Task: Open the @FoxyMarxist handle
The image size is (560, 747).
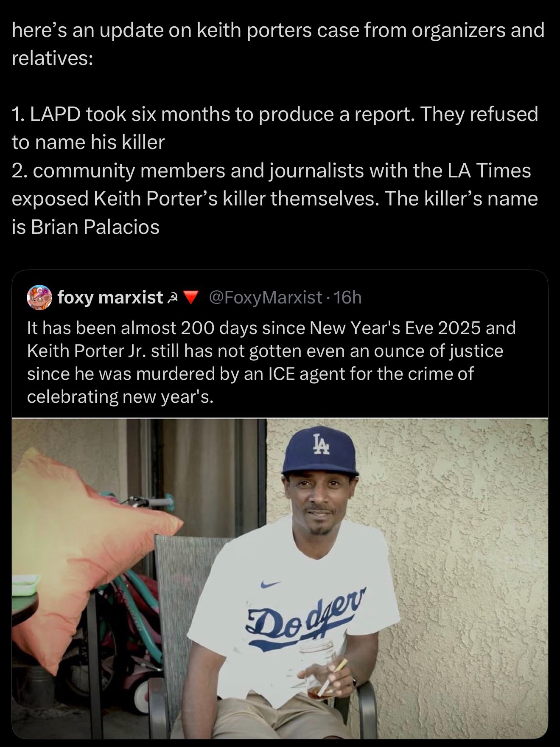Action: (x=266, y=298)
